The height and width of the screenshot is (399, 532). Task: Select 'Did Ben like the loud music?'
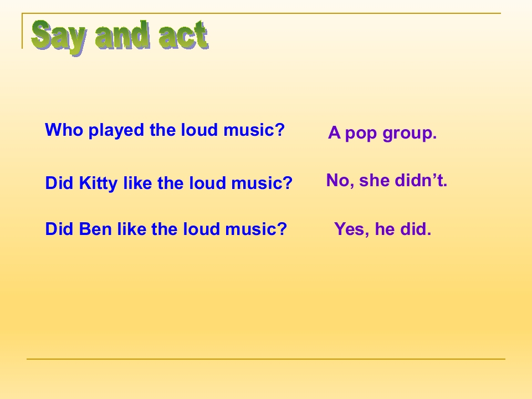[x=166, y=229]
